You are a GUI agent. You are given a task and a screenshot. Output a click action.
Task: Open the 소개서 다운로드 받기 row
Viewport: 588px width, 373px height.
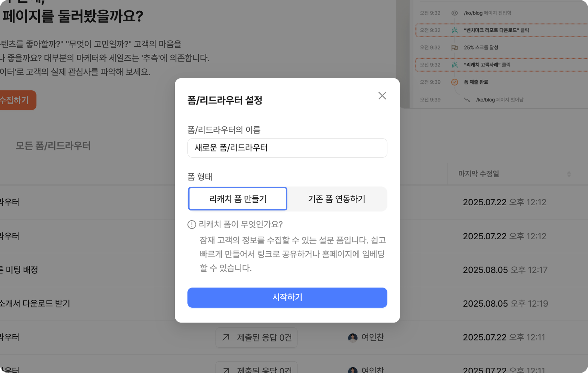[35, 303]
